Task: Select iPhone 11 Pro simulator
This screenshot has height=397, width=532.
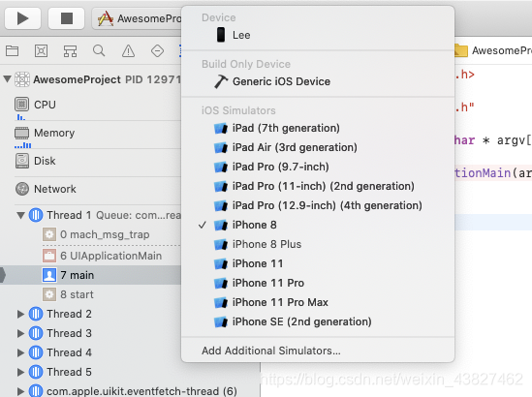Action: pyautogui.click(x=318, y=283)
